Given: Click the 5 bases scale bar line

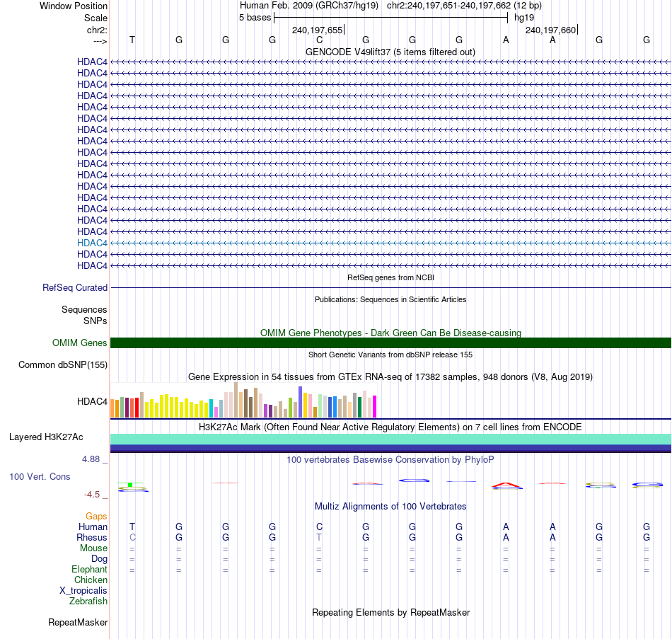Looking at the screenshot, I should click(391, 18).
